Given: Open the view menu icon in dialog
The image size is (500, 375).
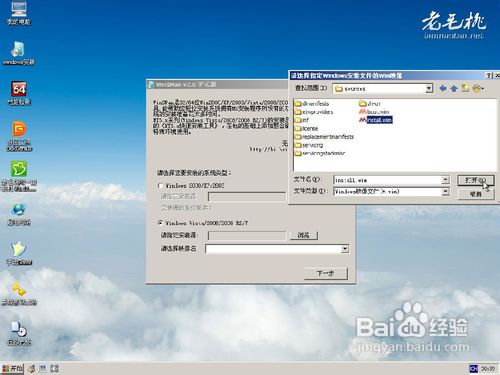Looking at the screenshot, I should click(478, 88).
